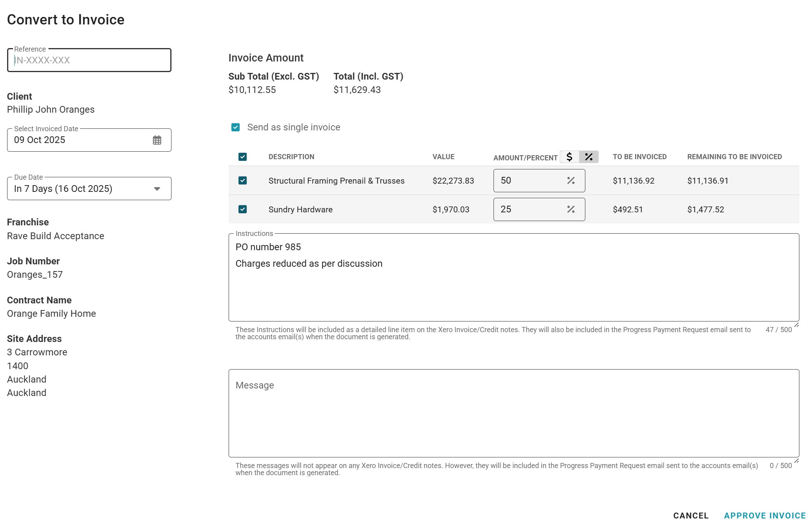Click the Select Invoiced Date field
The height and width of the screenshot is (524, 812).
[x=79, y=140]
